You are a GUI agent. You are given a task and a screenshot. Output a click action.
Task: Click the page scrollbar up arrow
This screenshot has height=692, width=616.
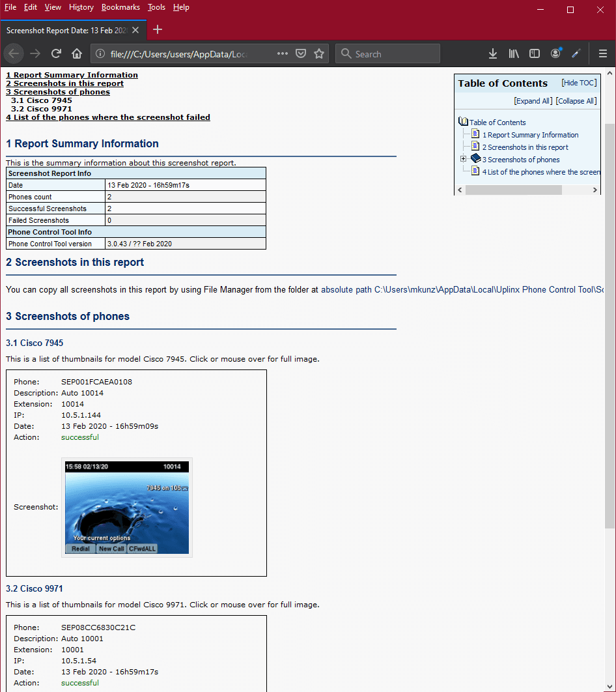(x=610, y=73)
